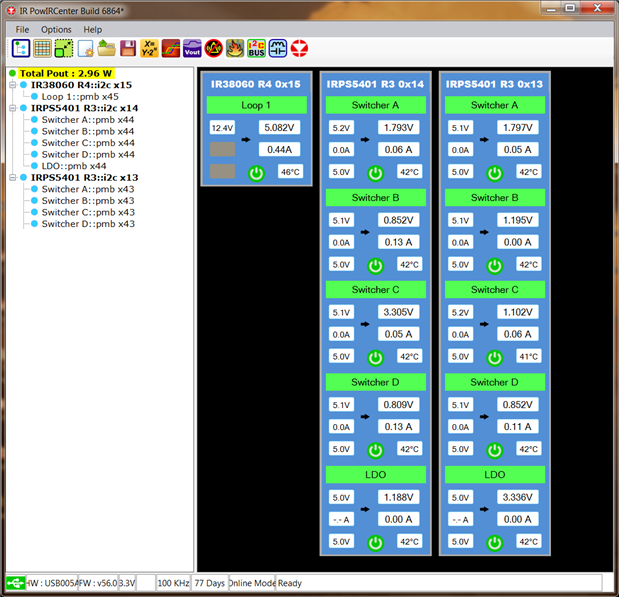
Task: Open the Options menu
Action: click(x=56, y=30)
